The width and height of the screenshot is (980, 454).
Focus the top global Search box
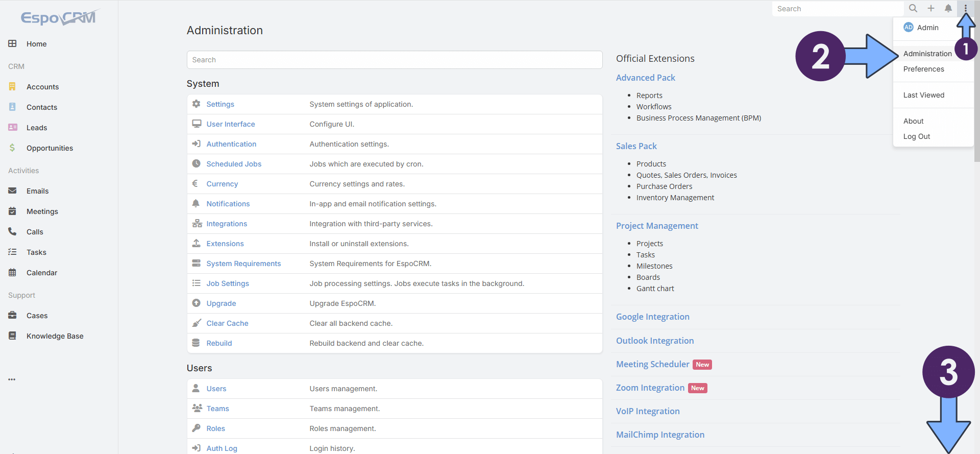click(838, 9)
